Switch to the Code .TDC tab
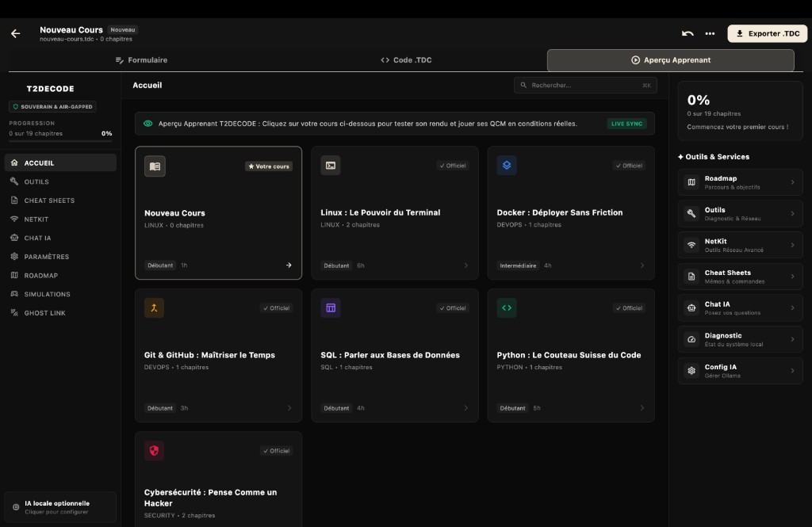Screen dimensions: 812x527 406,60
